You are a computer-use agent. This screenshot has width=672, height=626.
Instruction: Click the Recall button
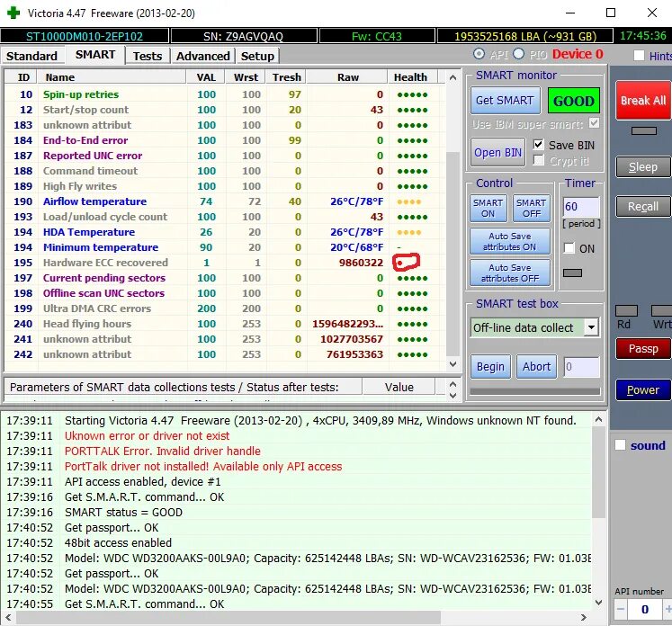[x=643, y=207]
